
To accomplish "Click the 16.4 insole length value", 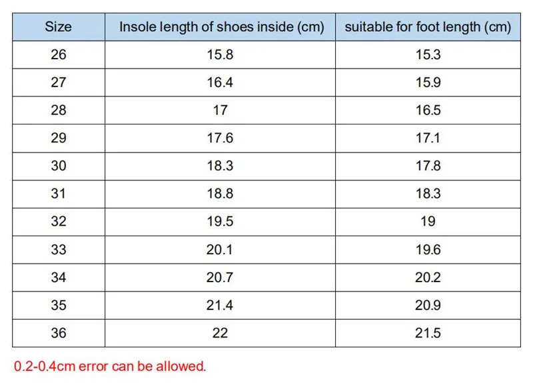I will pos(220,83).
